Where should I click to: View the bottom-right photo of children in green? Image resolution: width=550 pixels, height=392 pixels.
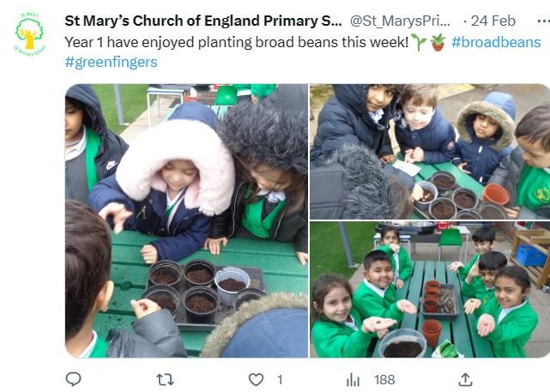pyautogui.click(x=429, y=289)
